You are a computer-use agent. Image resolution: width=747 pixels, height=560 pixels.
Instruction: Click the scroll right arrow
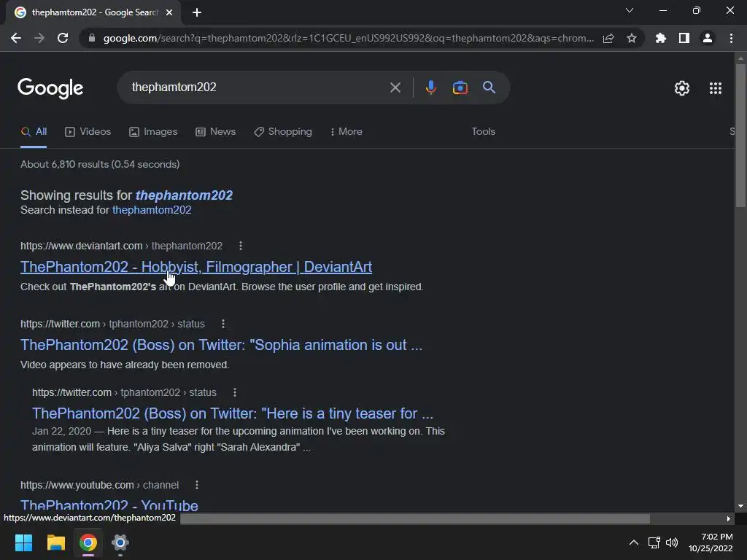click(x=729, y=518)
